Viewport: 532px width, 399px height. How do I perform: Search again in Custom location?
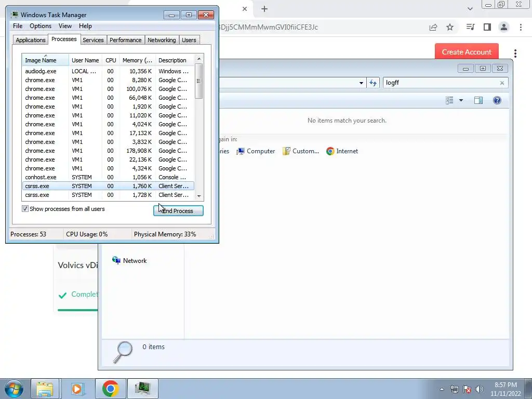tap(301, 151)
